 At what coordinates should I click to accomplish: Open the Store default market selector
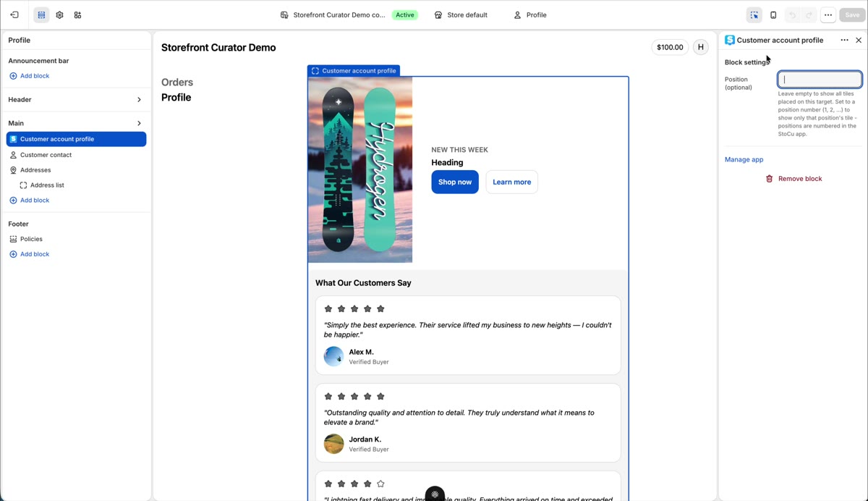point(461,14)
